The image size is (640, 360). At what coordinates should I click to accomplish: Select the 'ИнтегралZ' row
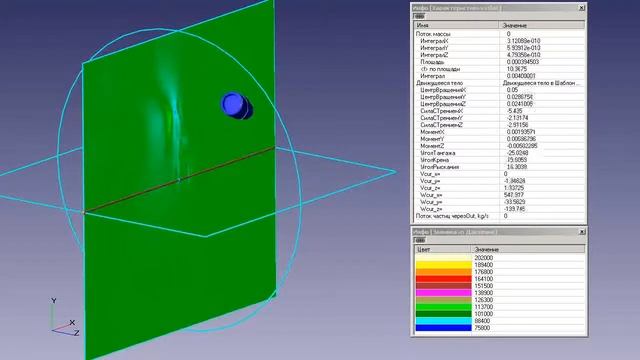coord(499,55)
